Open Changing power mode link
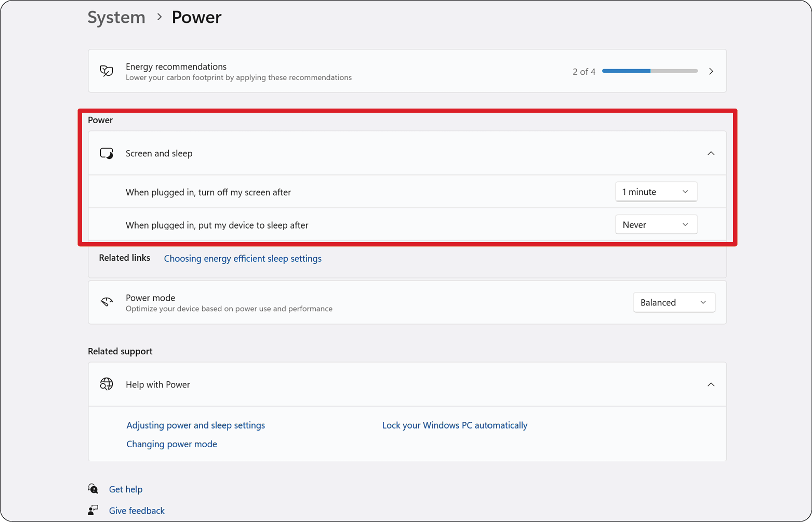The height and width of the screenshot is (522, 812). click(171, 444)
